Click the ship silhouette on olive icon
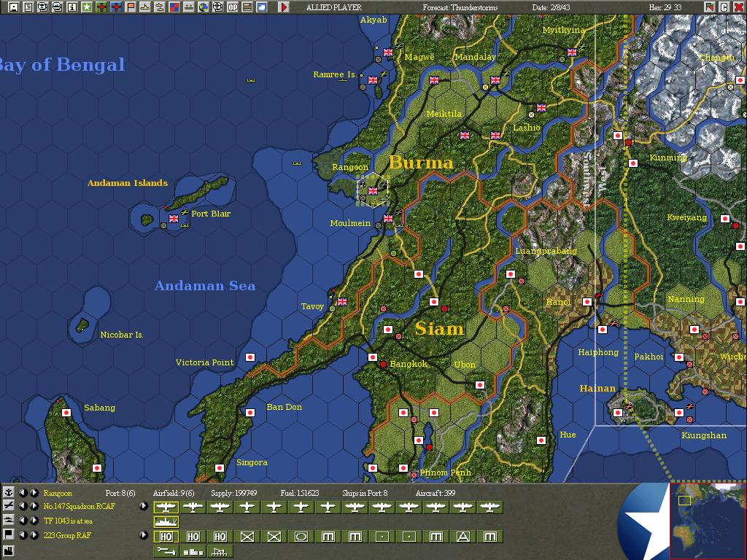 (189, 7)
